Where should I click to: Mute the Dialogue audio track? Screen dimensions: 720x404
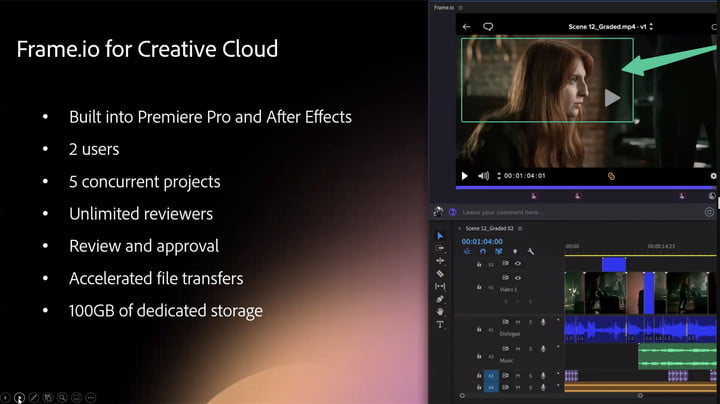(x=518, y=322)
